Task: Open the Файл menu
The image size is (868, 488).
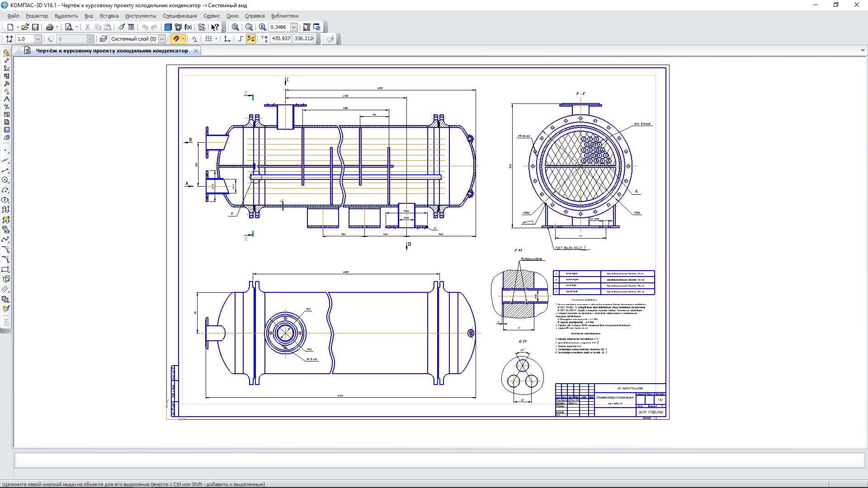Action: [13, 16]
